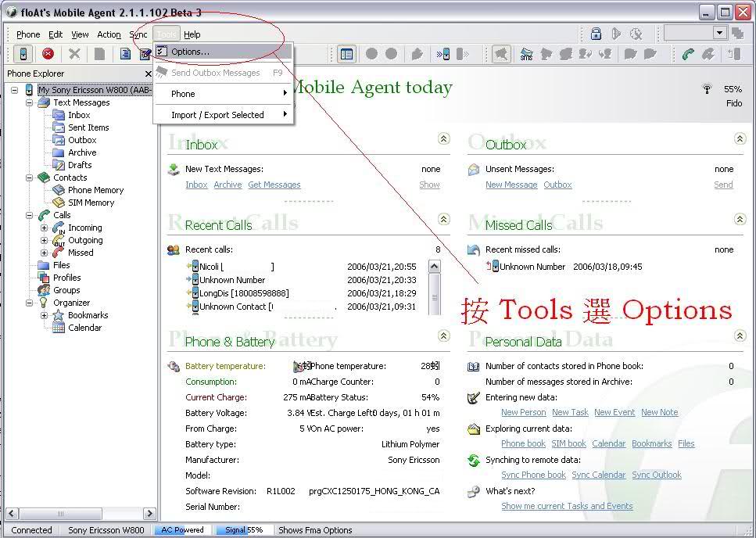Collapse the Inbox section chevron

[443, 139]
